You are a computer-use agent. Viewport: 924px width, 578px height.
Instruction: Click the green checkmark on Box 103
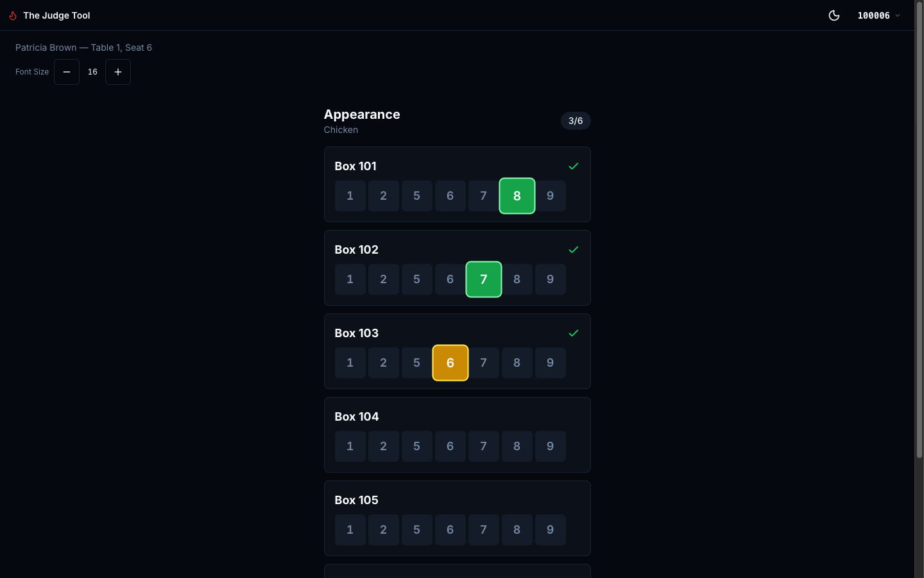coord(573,333)
